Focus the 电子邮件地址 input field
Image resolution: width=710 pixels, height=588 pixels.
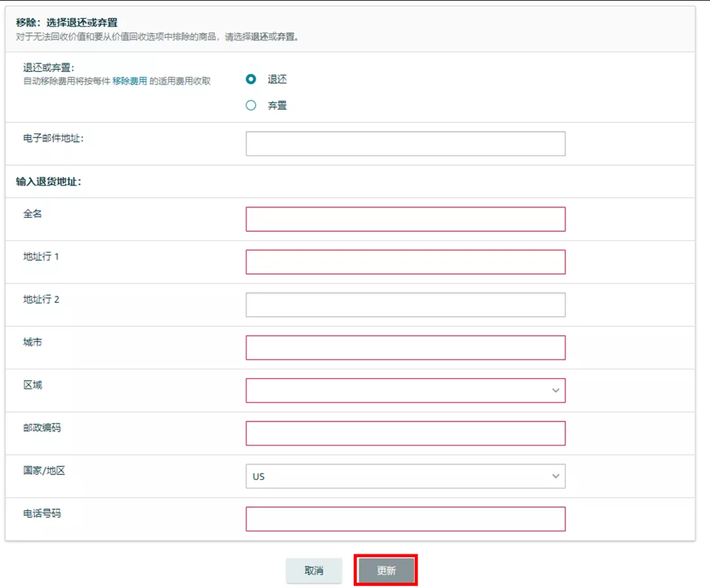point(405,143)
